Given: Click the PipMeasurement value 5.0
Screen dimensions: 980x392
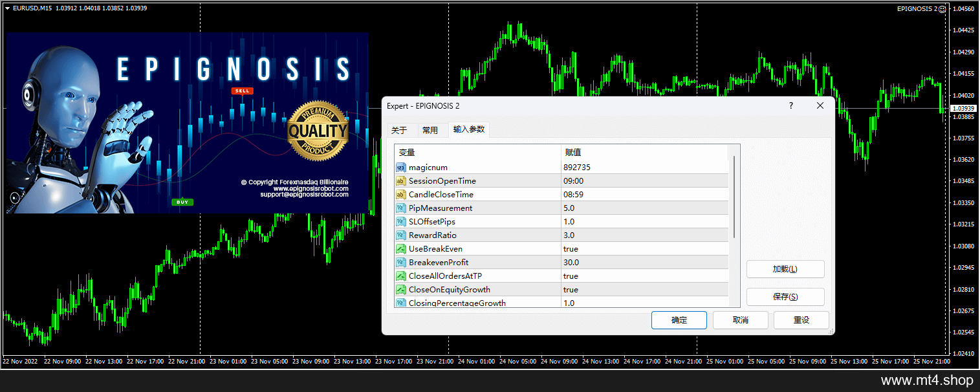Looking at the screenshot, I should [569, 208].
